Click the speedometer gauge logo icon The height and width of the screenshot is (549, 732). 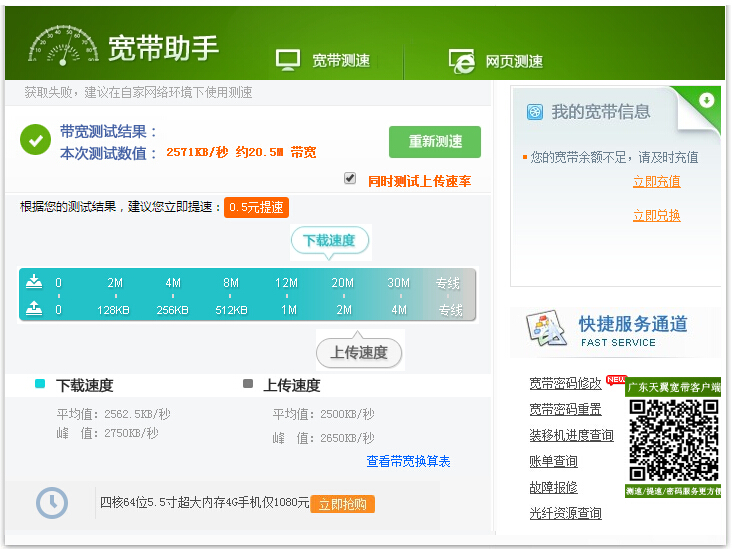tap(63, 45)
